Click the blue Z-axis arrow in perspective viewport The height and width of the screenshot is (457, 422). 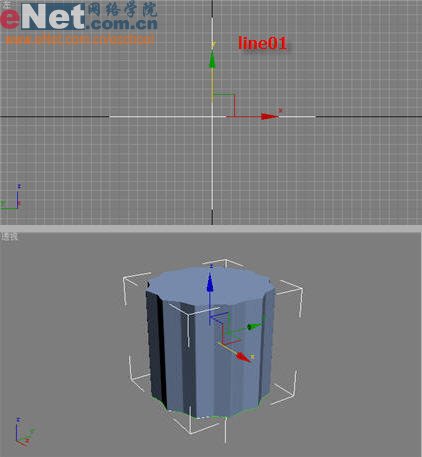pos(210,283)
